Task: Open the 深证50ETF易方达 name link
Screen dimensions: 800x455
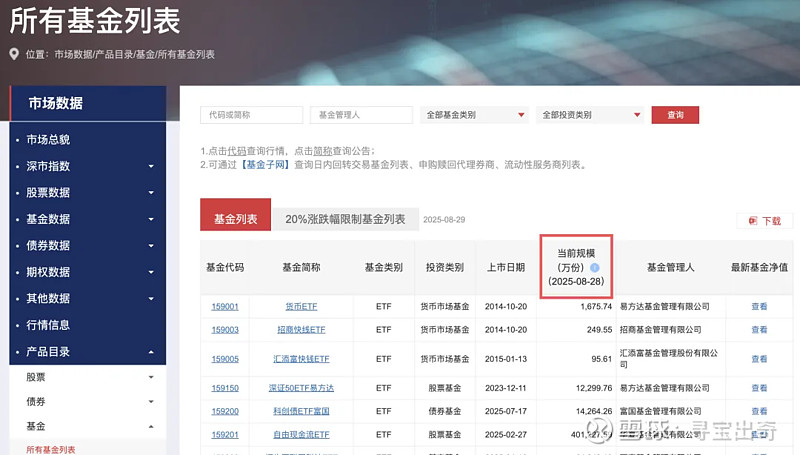Action: pos(301,388)
